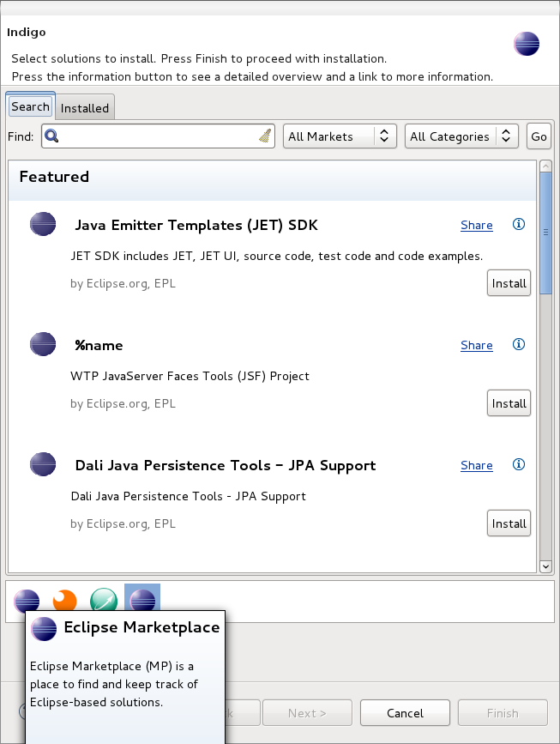Click Share link for Dali JPA Support

click(x=477, y=465)
